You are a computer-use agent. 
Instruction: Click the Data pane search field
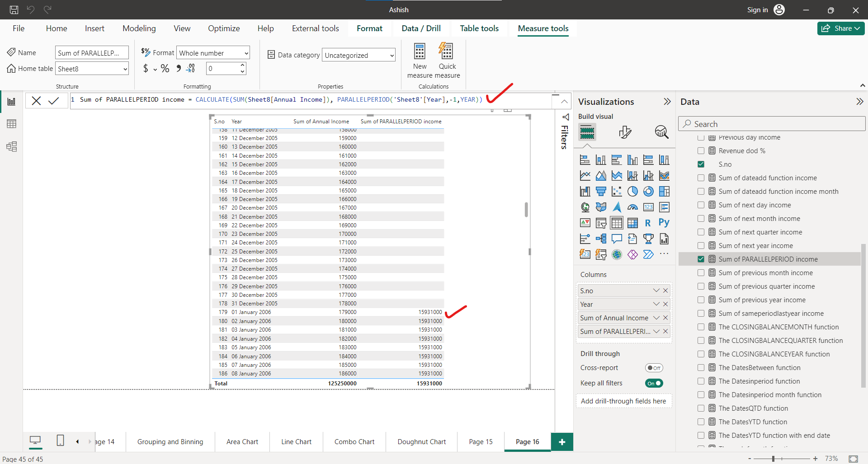point(772,123)
